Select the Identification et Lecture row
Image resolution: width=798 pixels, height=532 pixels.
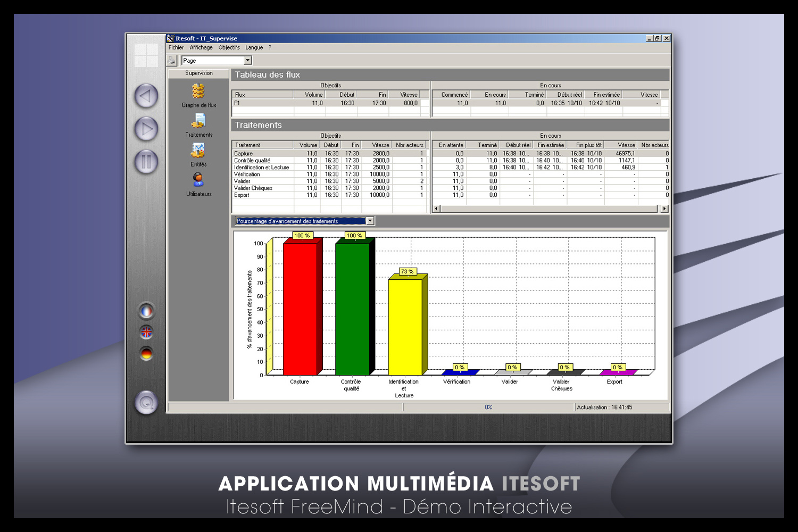coord(261,167)
